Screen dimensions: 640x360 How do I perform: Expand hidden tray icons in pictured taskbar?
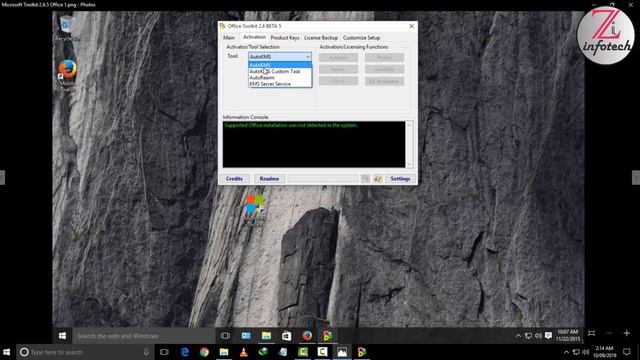coord(518,336)
